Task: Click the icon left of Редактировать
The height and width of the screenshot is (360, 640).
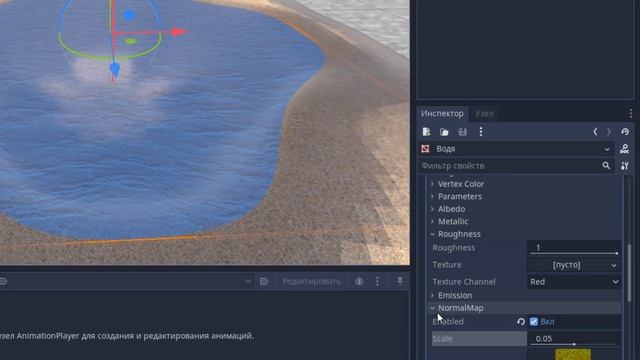Action: [264, 281]
